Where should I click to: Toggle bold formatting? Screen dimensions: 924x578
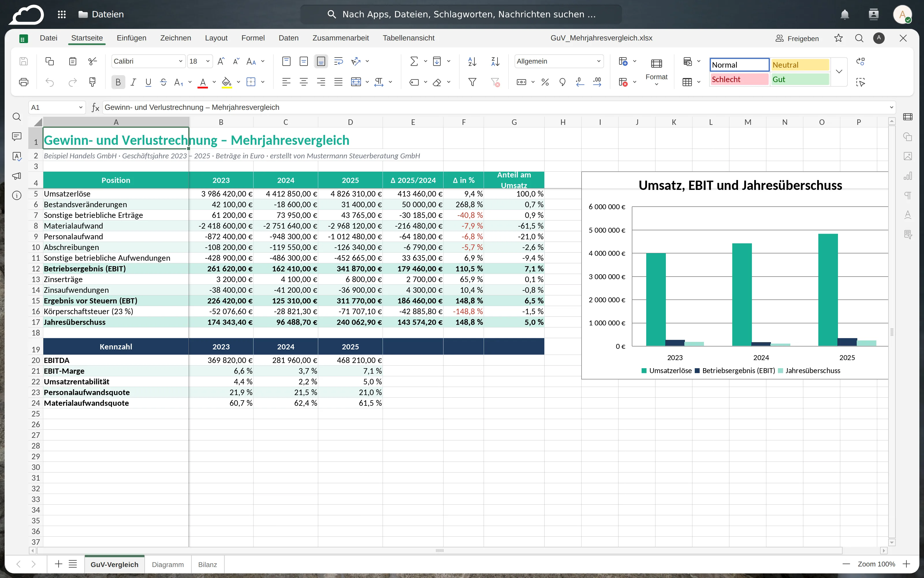118,82
